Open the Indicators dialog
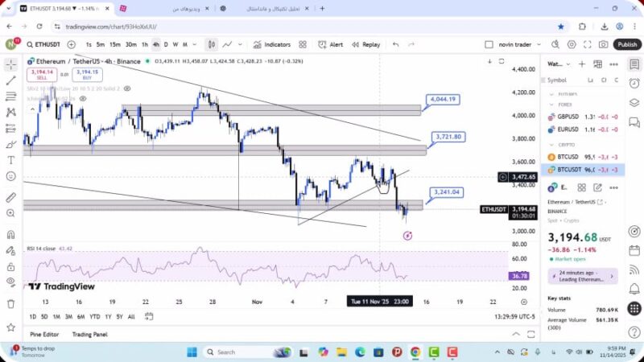Viewport: 644px width, 362px height. (273, 45)
